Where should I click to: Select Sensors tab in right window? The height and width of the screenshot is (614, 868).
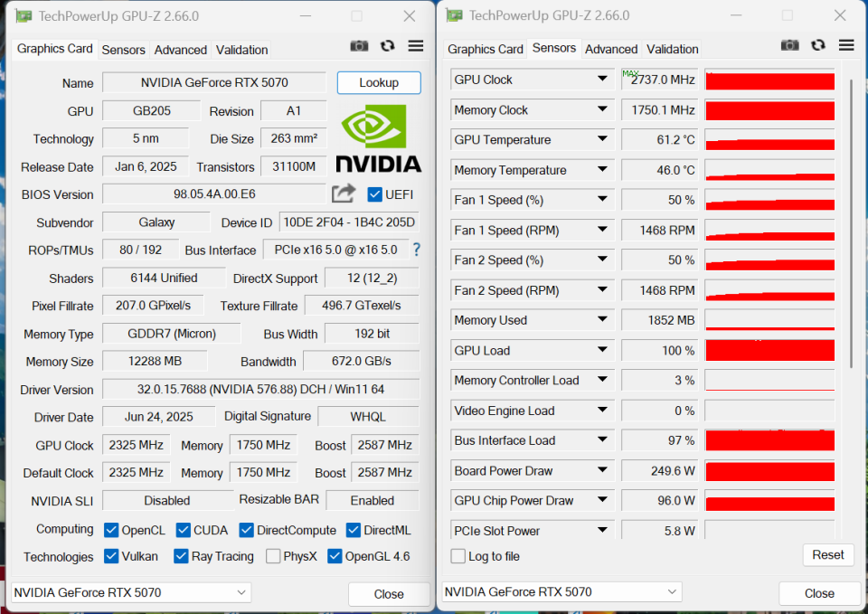pos(553,48)
